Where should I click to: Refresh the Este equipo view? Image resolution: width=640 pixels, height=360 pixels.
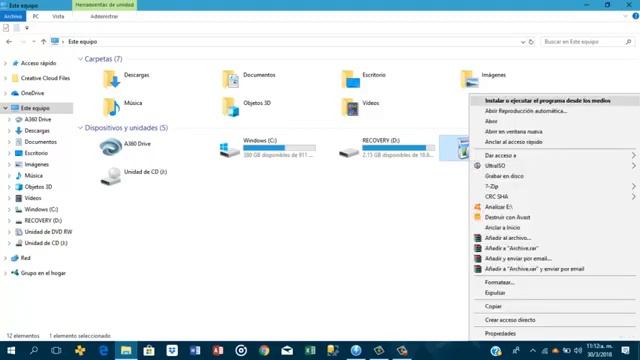[531, 42]
